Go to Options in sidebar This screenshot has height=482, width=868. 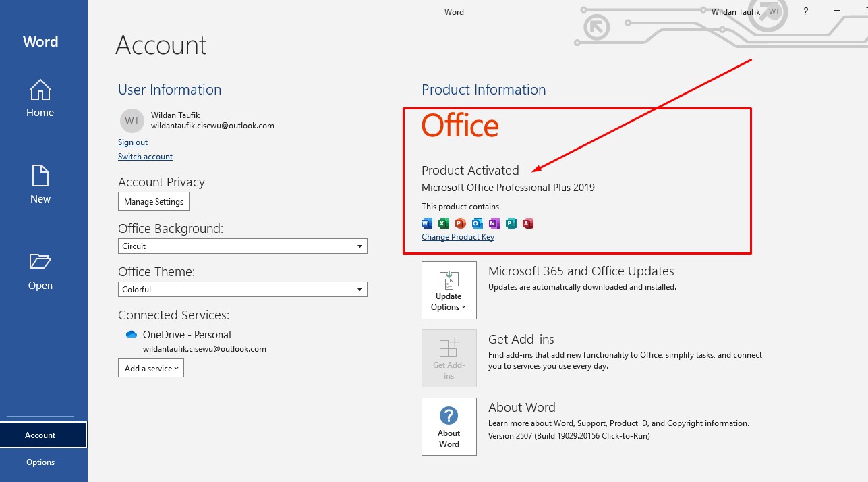[40, 462]
